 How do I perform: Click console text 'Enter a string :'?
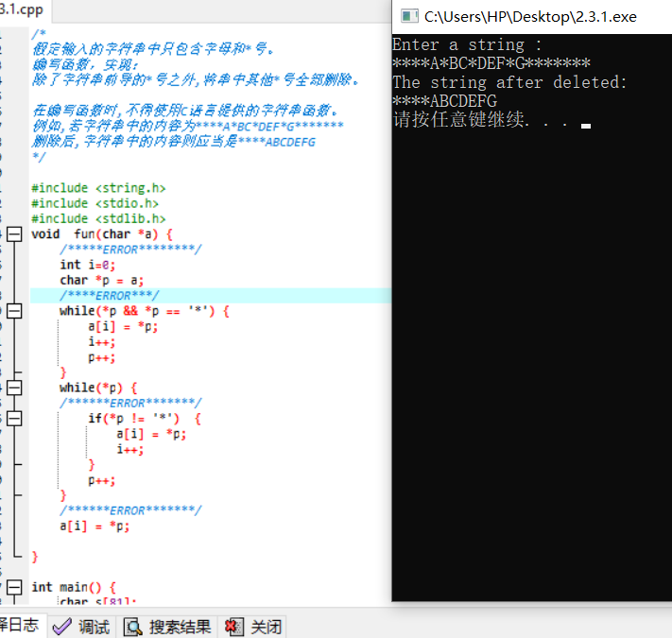tap(467, 45)
